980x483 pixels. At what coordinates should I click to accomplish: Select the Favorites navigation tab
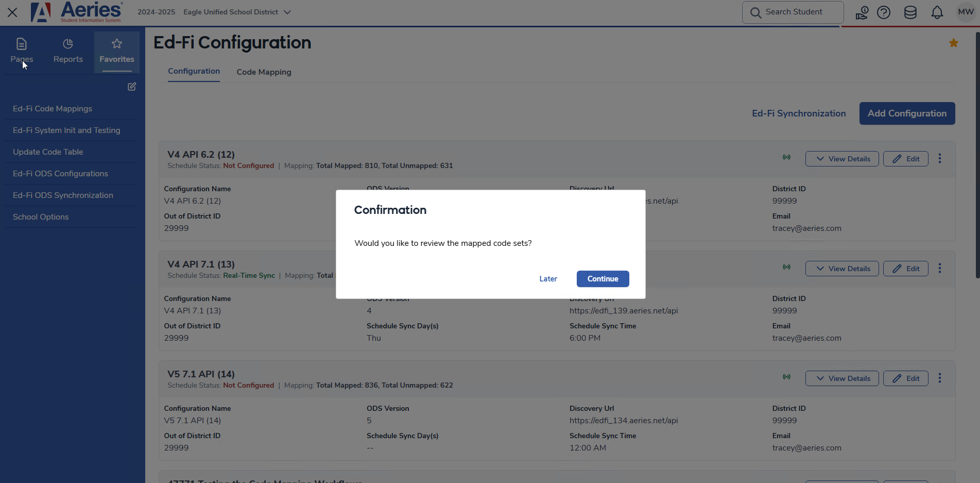tap(117, 51)
